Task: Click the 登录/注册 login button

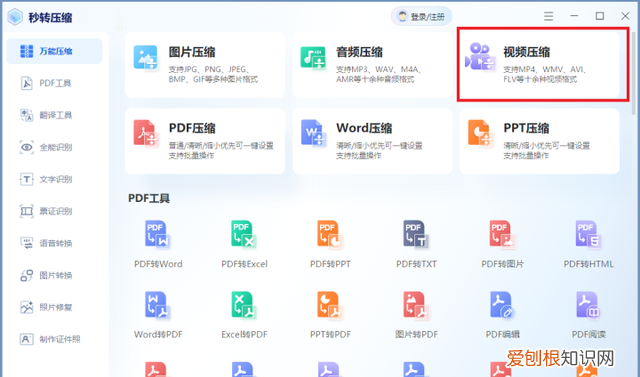Action: pos(421,17)
